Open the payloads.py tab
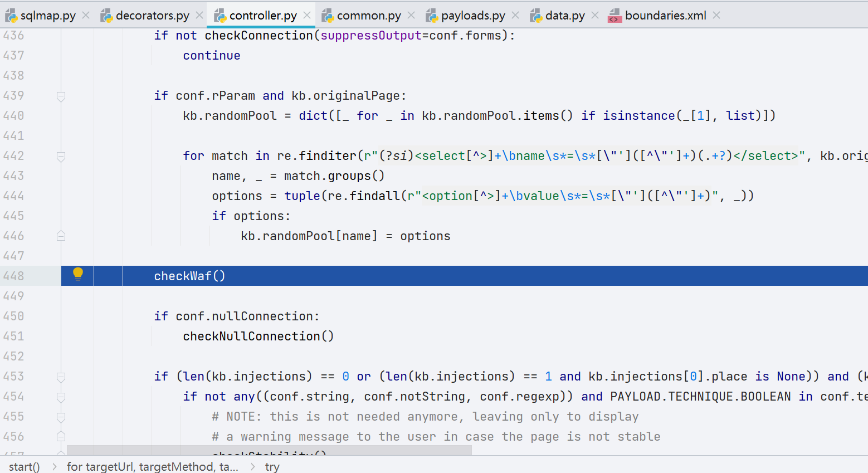 tap(473, 16)
